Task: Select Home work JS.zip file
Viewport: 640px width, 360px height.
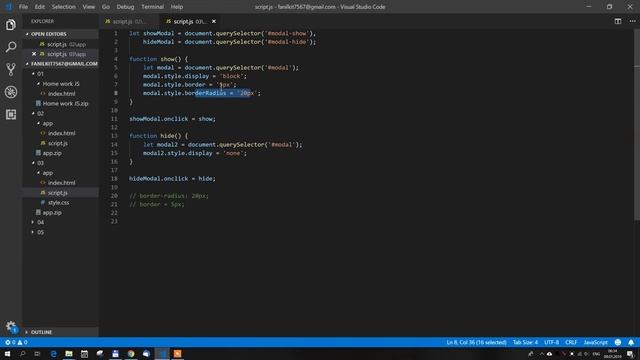Action: (x=60, y=104)
